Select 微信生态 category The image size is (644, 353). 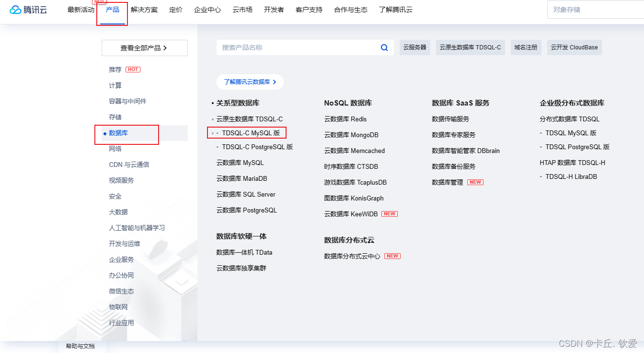pyautogui.click(x=121, y=291)
